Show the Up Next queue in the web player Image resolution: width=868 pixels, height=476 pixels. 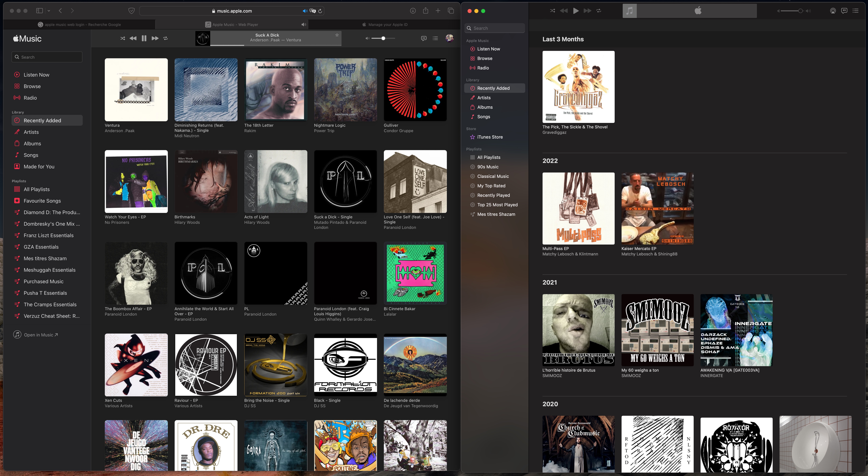coord(435,38)
